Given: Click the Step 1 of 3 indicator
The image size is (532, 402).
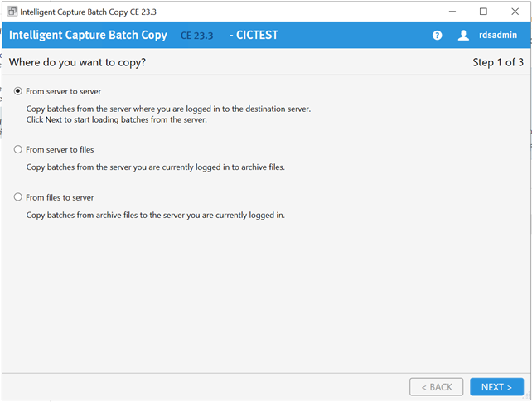Looking at the screenshot, I should [x=498, y=62].
